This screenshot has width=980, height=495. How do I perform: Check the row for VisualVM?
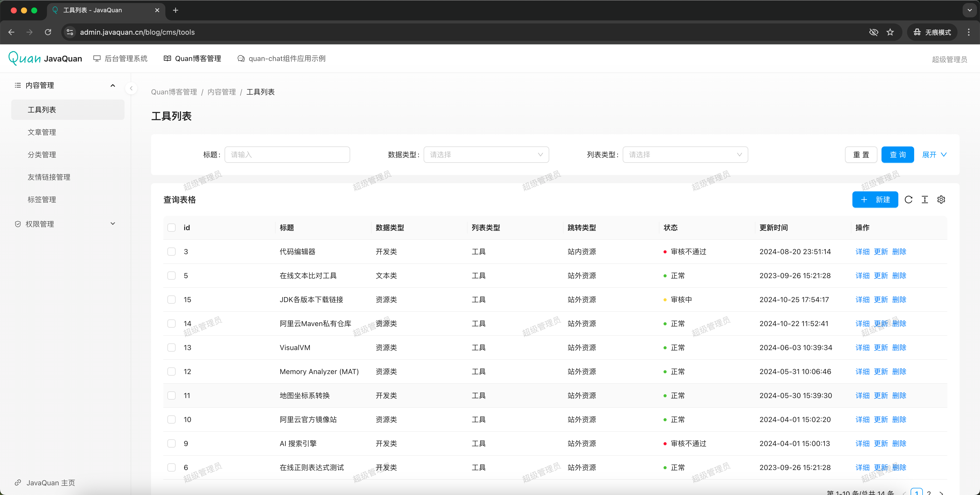(171, 347)
